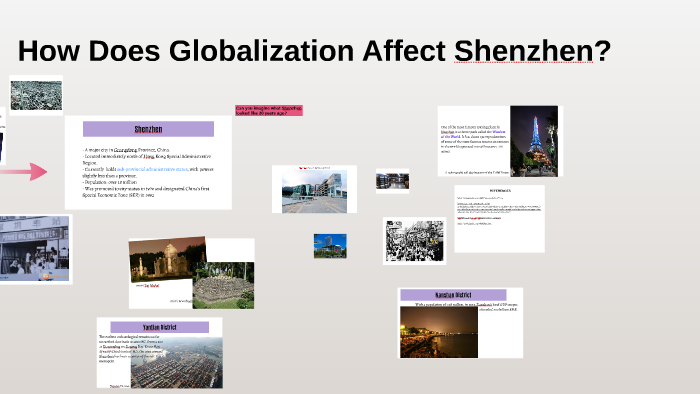Screen dimensions: 700x394
Task: Open the Nanshan night coastline photo
Action: coord(439,332)
